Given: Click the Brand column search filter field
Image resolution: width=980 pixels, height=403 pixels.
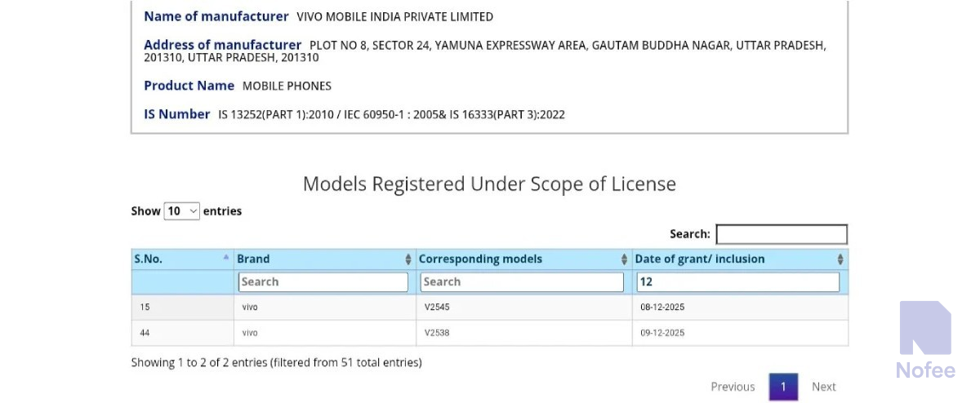Looking at the screenshot, I should click(323, 281).
